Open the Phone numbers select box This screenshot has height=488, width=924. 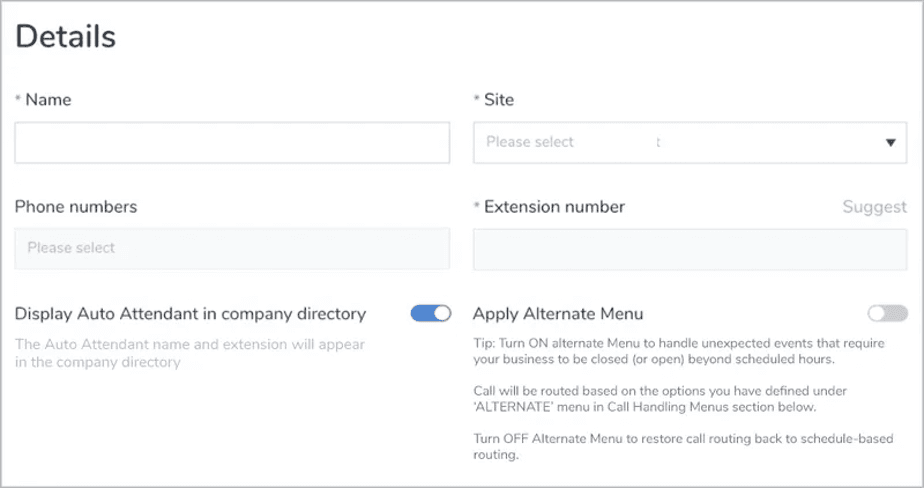pyautogui.click(x=231, y=248)
